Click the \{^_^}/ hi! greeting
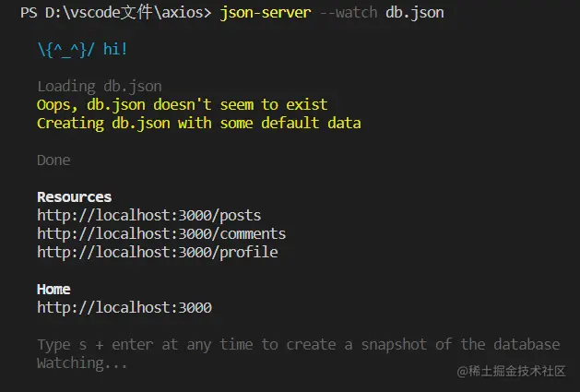 (x=82, y=50)
